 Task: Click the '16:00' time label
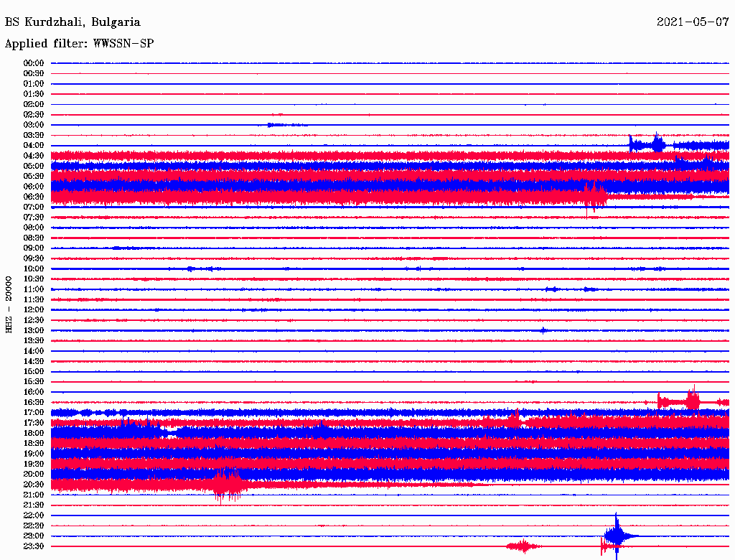tap(34, 392)
